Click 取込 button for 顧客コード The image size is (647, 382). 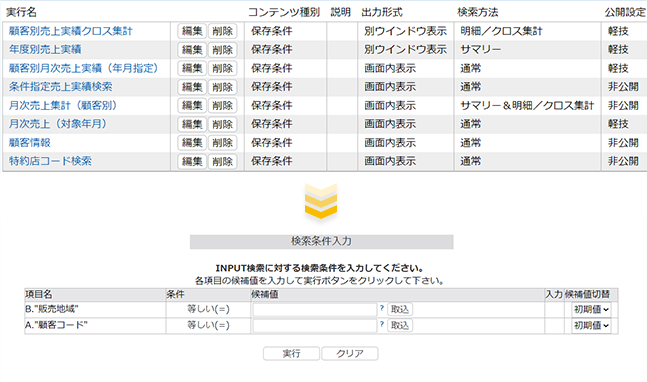coord(400,325)
